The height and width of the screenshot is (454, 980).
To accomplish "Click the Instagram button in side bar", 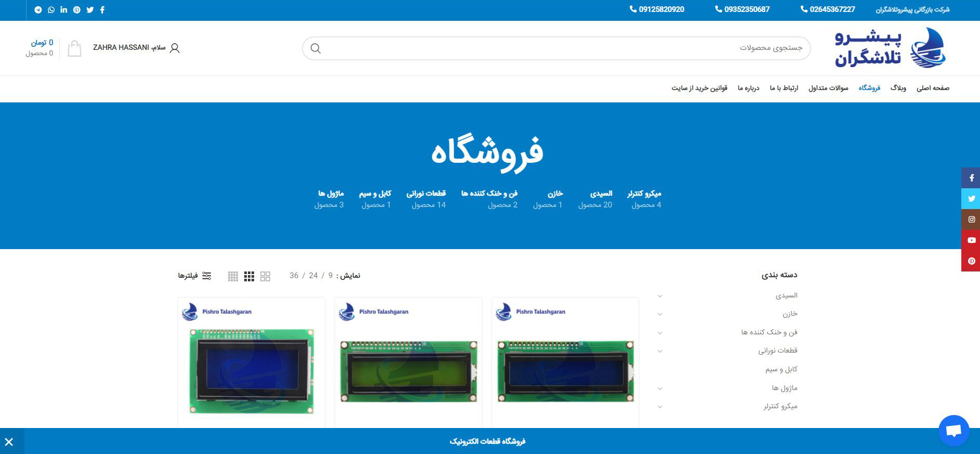I will point(971,219).
